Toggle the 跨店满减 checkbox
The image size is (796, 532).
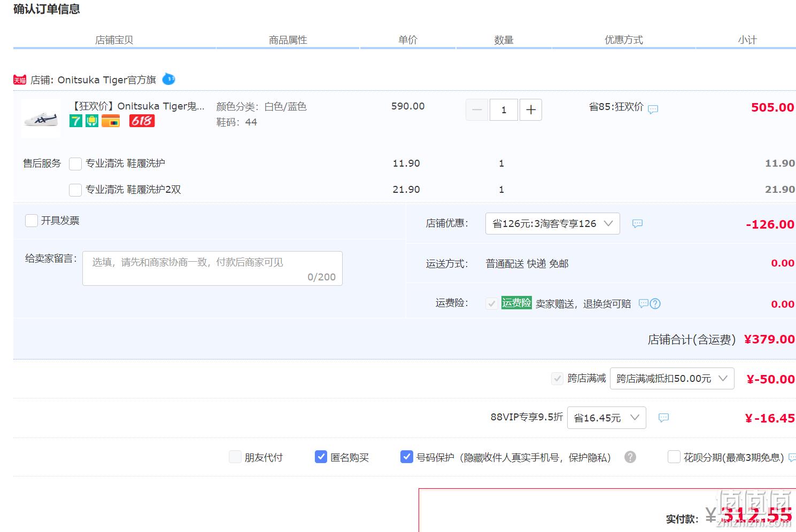tap(557, 379)
